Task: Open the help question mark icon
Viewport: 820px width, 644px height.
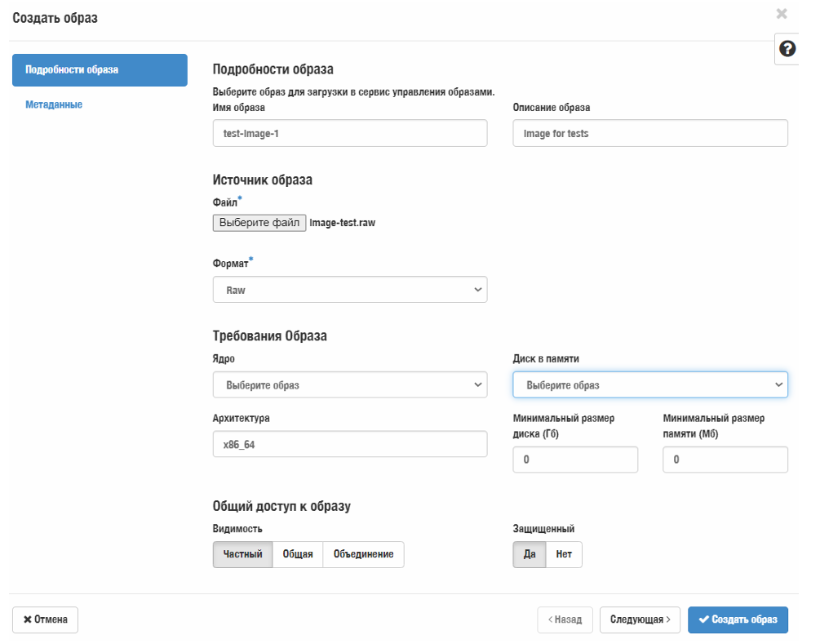Action: pyautogui.click(x=787, y=49)
